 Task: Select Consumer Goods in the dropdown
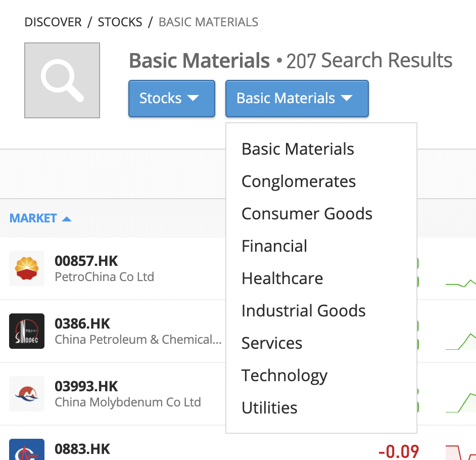[x=307, y=214]
